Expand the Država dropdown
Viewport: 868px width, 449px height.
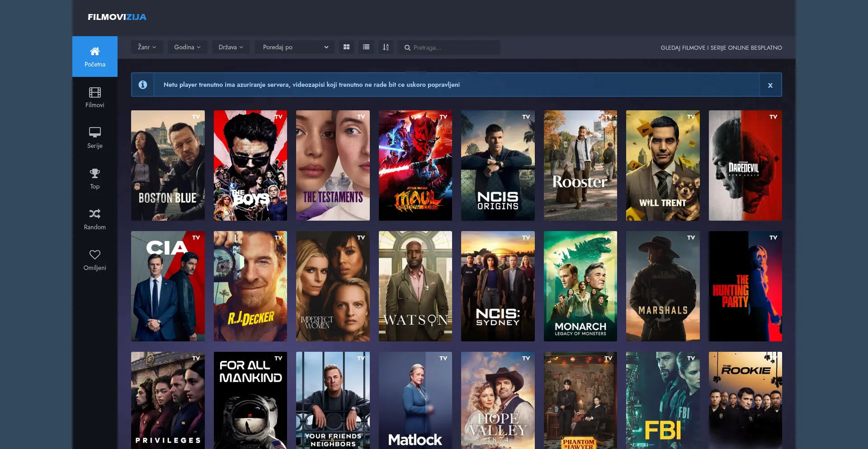[x=231, y=47]
